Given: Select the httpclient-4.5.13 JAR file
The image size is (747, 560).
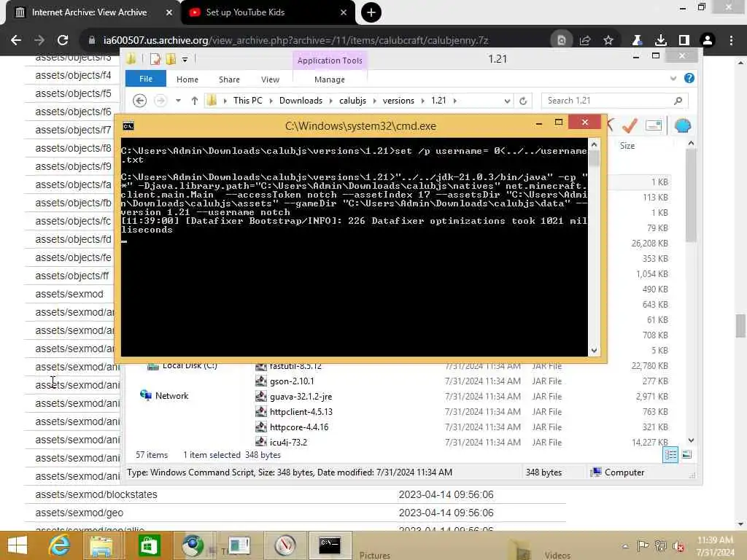Looking at the screenshot, I should (x=301, y=411).
